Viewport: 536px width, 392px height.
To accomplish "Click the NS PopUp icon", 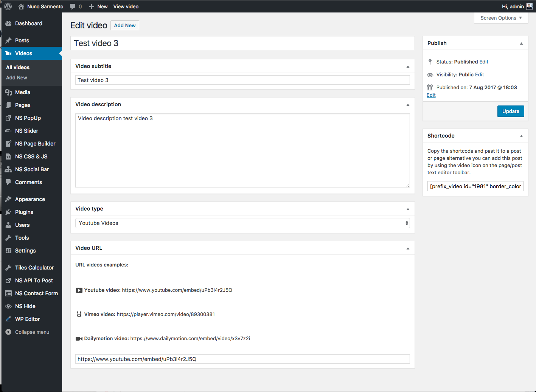I will coord(8,118).
